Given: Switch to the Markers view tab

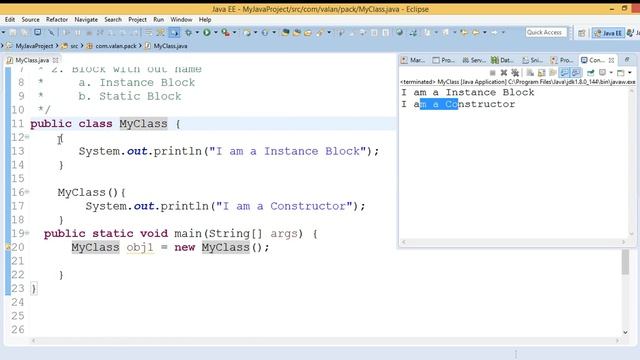Looking at the screenshot, I should coord(413,60).
